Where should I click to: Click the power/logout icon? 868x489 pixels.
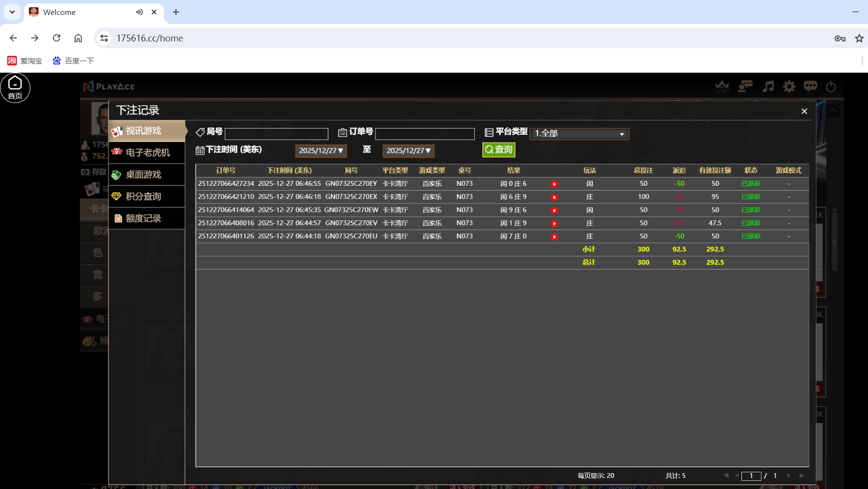(831, 87)
